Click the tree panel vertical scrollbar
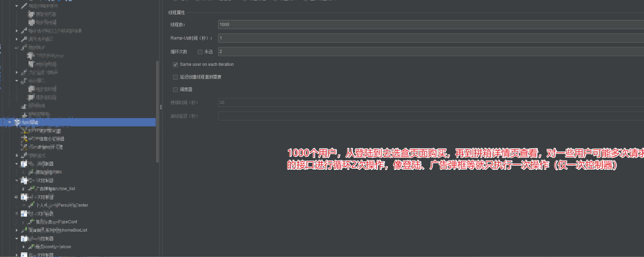The height and width of the screenshot is (257, 644). [x=157, y=112]
